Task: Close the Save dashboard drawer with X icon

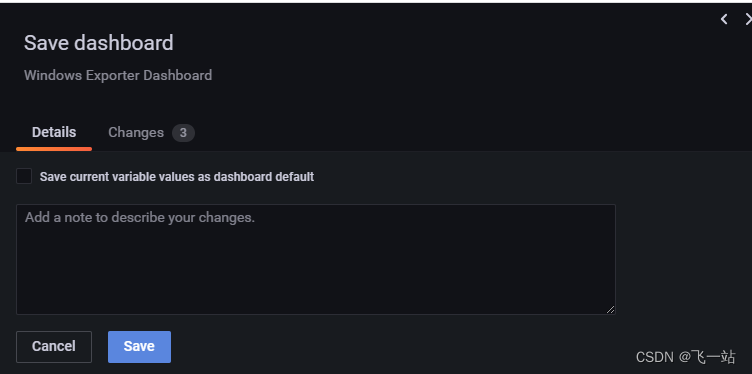Action: click(748, 19)
